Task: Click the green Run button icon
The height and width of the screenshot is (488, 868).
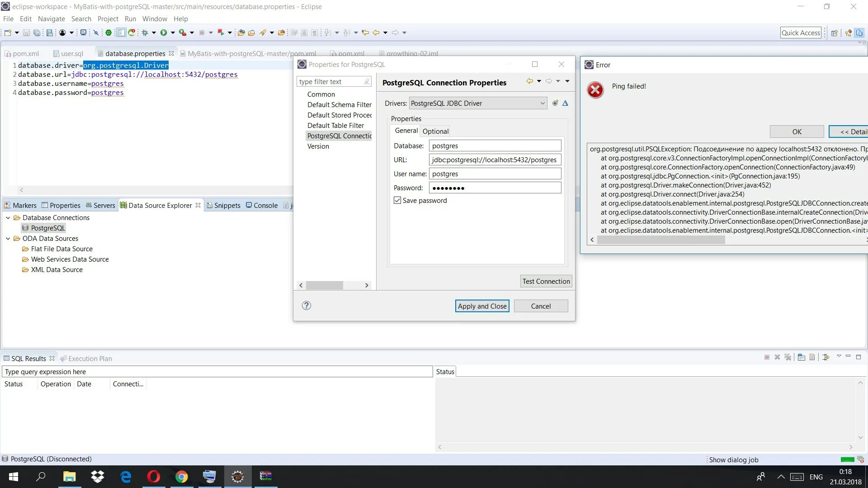Action: pos(164,33)
